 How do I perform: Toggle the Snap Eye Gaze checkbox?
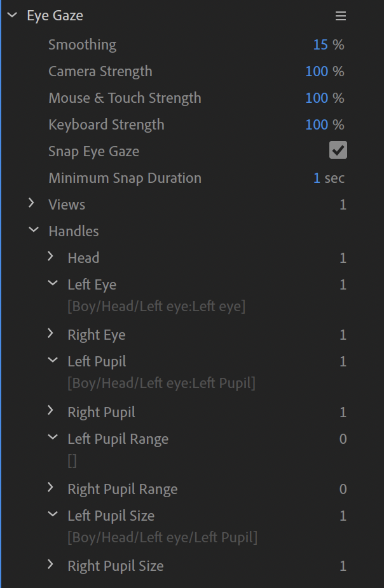[338, 150]
